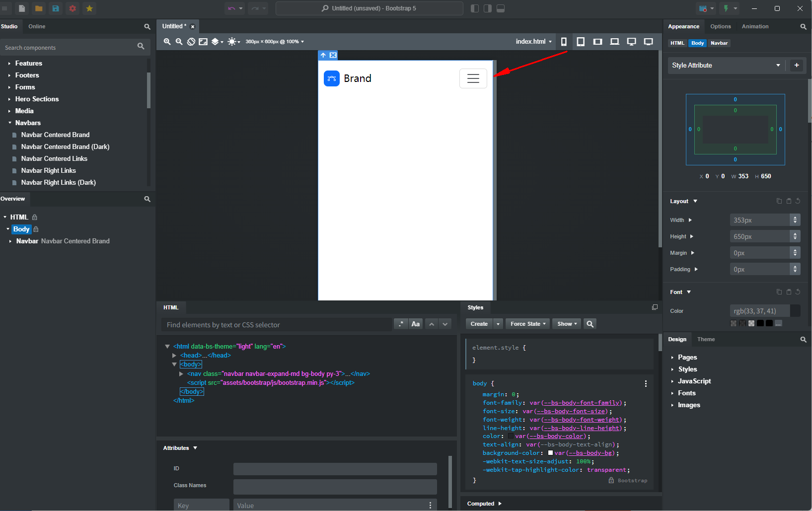Toggle the navbar hamburger button in preview

point(473,78)
